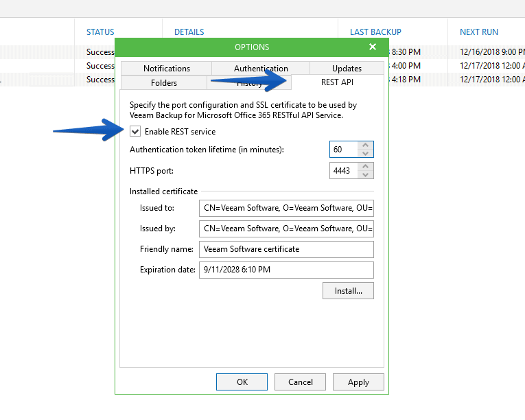Click the Expiration date field
This screenshot has height=420, width=525.
click(286, 270)
